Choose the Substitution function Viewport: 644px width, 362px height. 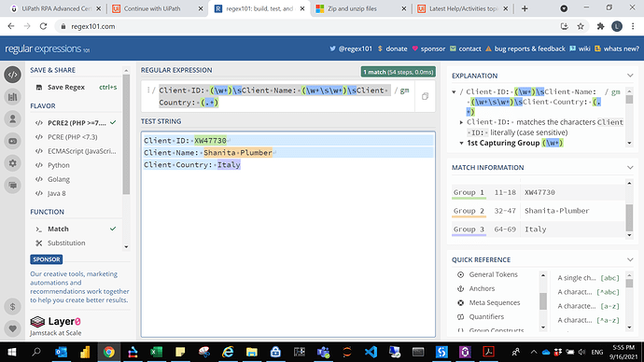(x=66, y=243)
